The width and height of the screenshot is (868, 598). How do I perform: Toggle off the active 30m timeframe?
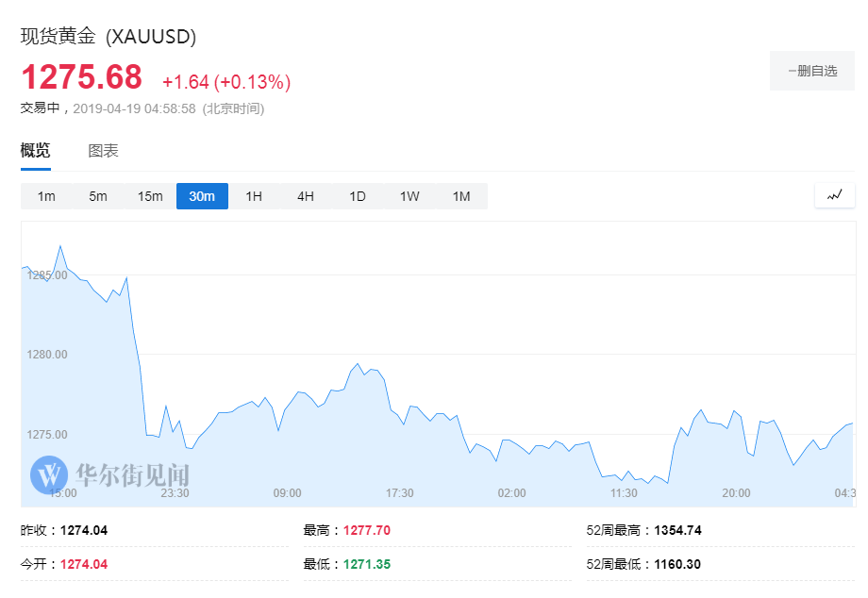coord(202,195)
